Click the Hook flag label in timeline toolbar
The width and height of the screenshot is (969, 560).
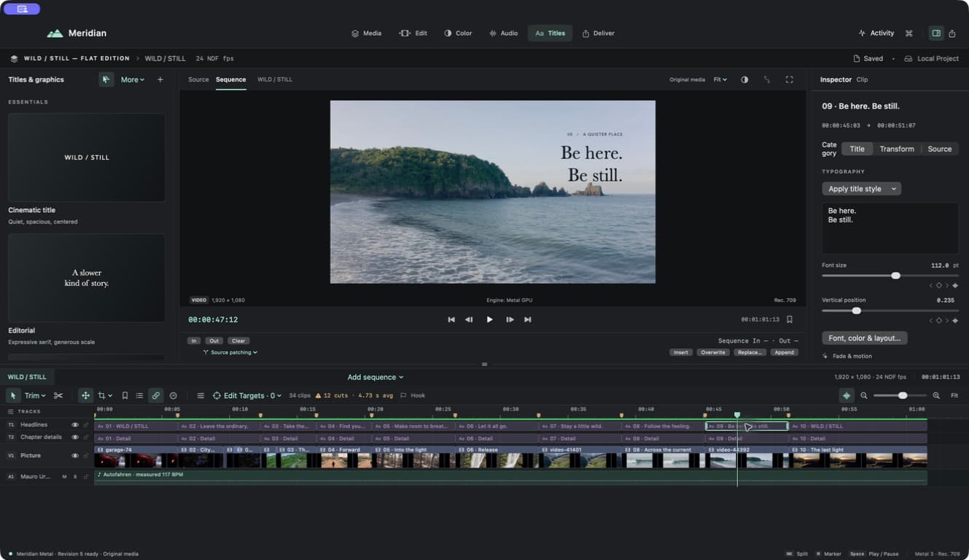[x=413, y=395]
